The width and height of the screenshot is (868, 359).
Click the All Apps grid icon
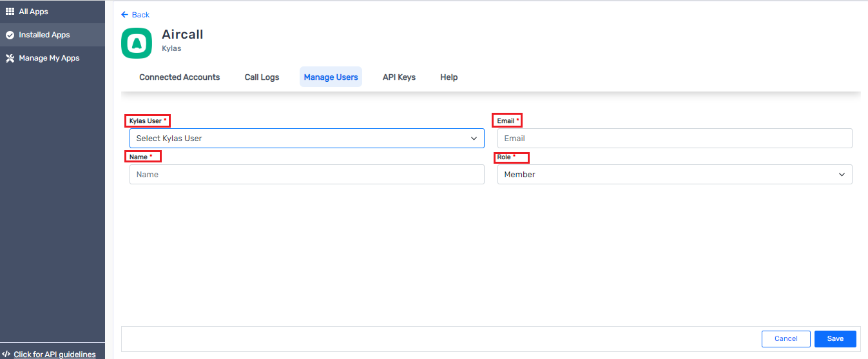pyautogui.click(x=10, y=12)
